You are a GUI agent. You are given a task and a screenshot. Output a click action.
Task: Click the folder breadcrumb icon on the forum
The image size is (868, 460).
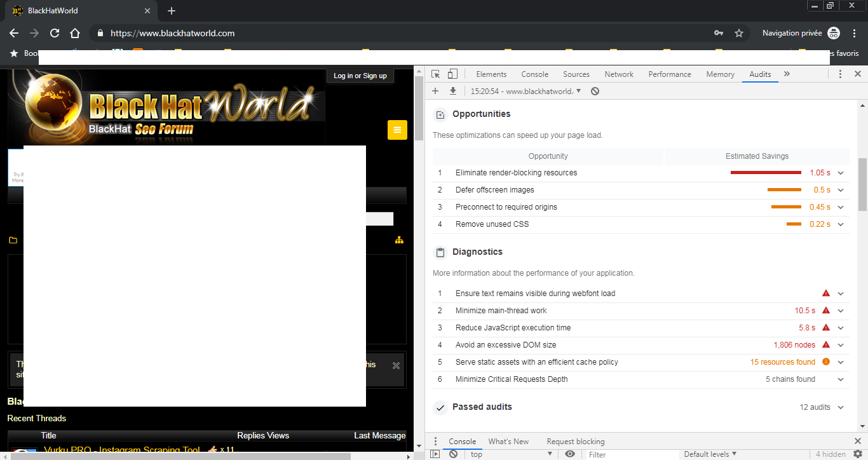pos(13,240)
